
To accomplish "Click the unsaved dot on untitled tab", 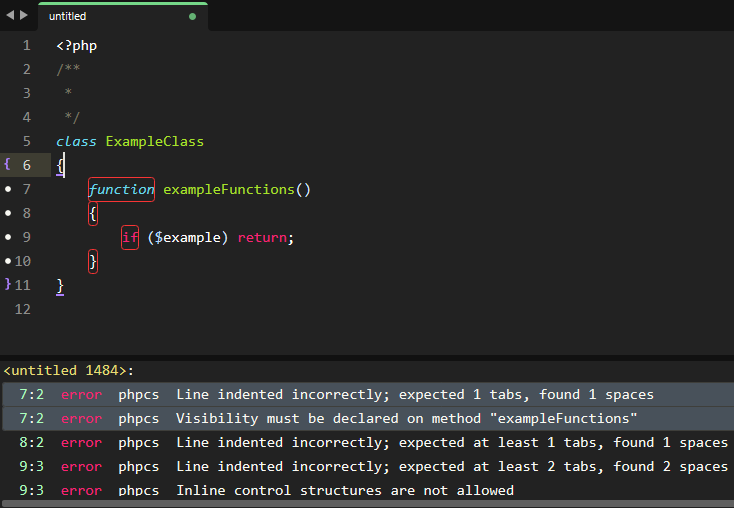I will pos(192,16).
